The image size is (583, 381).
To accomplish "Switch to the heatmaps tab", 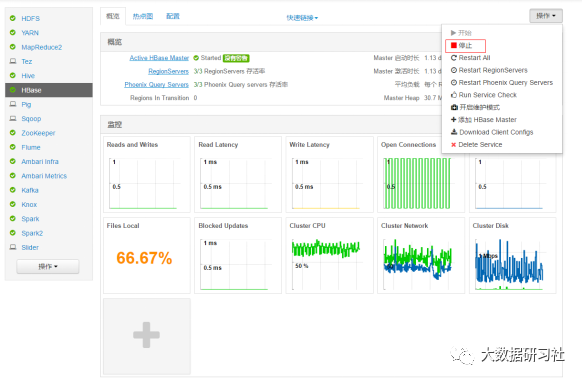I will (x=143, y=16).
